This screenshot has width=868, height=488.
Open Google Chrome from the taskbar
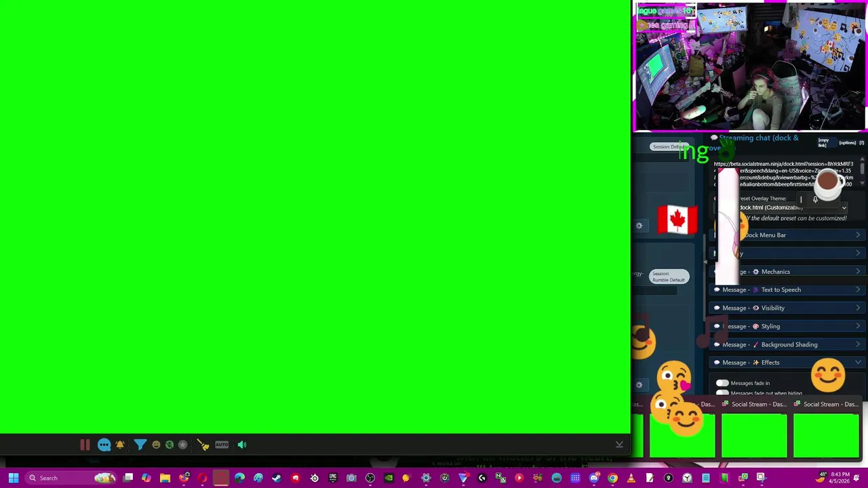[612, 478]
